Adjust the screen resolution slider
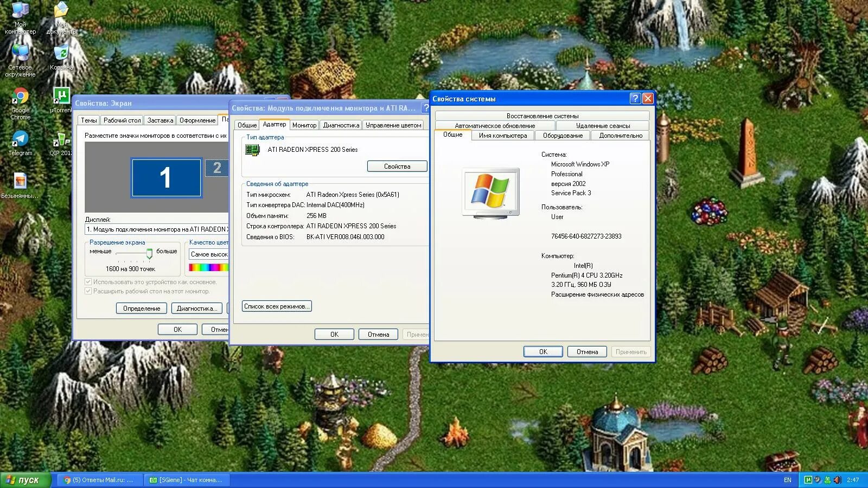The width and height of the screenshot is (868, 488). coord(149,254)
